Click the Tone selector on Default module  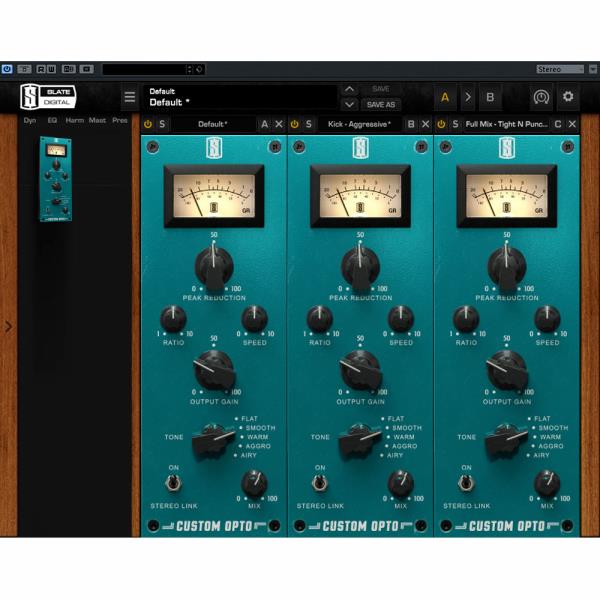(x=213, y=440)
